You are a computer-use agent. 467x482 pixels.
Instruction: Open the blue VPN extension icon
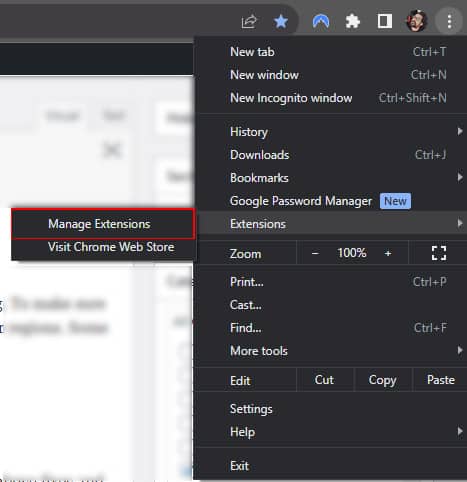tap(321, 22)
